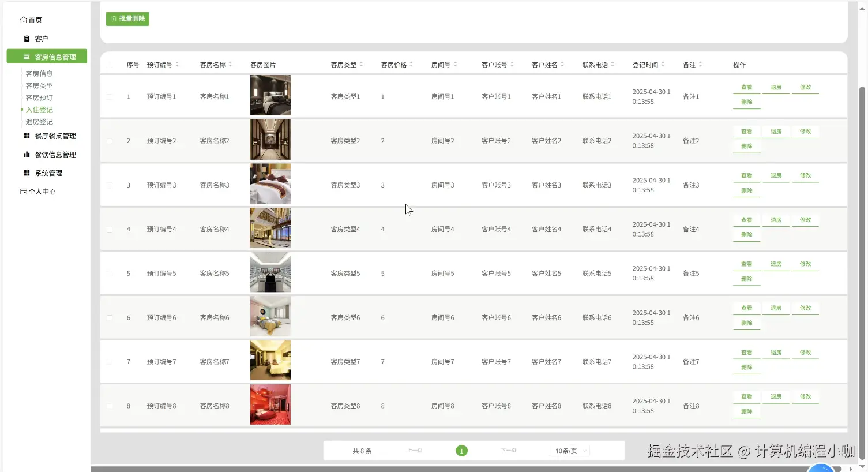This screenshot has width=868, height=472.
Task: Click the 上一页 previous page button
Action: pyautogui.click(x=415, y=451)
